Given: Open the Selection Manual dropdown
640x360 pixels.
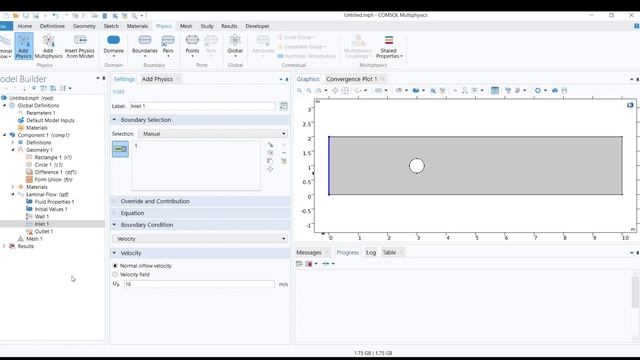Looking at the screenshot, I should (213, 133).
